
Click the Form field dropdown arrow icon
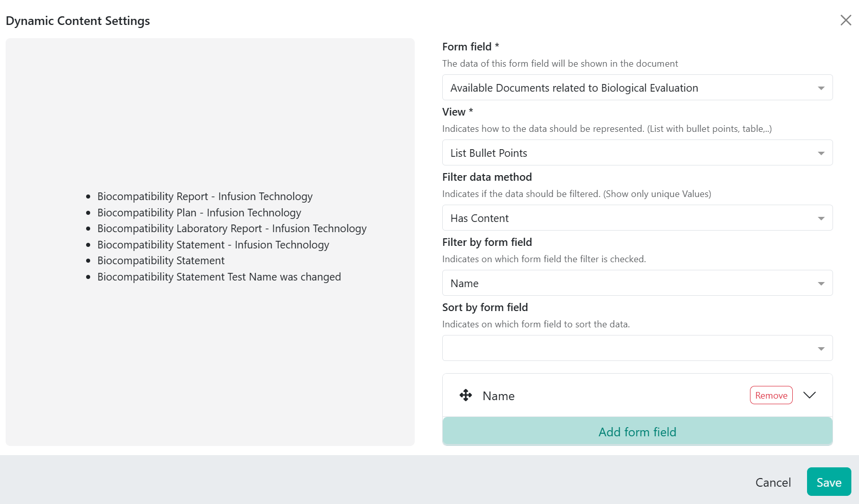[x=821, y=88]
